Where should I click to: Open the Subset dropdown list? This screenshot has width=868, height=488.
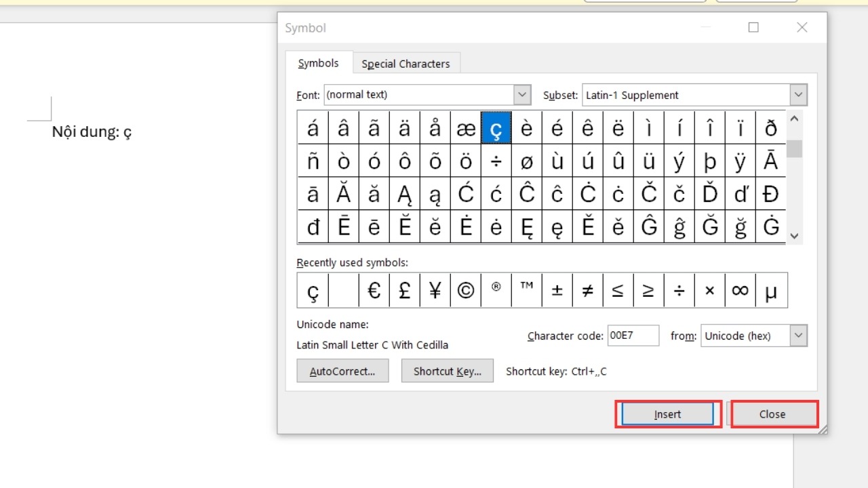click(x=798, y=95)
